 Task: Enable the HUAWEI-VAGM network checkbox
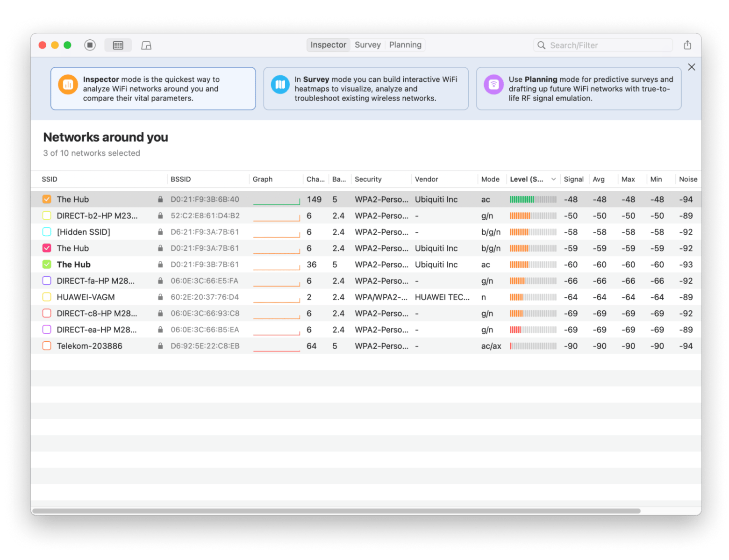click(x=47, y=297)
